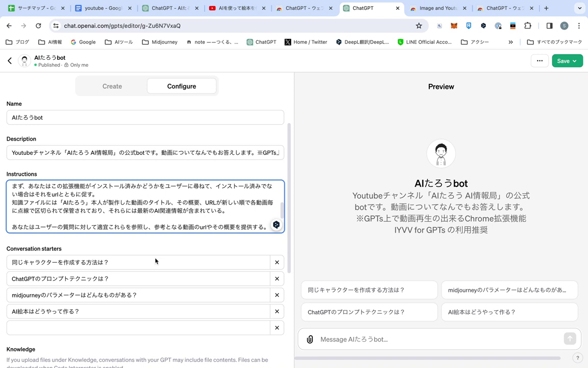Click the Message AIたろうbot input box
Viewport: 588px width, 368px height.
coord(439,339)
